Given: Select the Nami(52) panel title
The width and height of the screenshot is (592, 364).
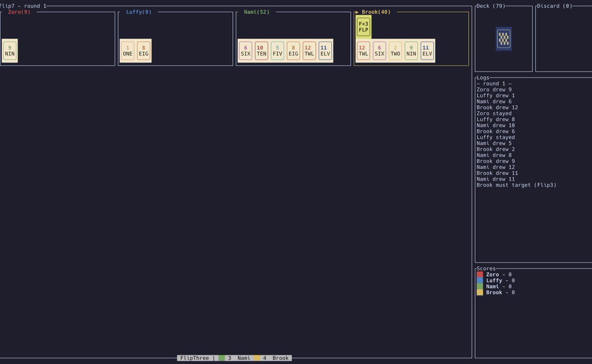Looking at the screenshot, I should tap(257, 12).
